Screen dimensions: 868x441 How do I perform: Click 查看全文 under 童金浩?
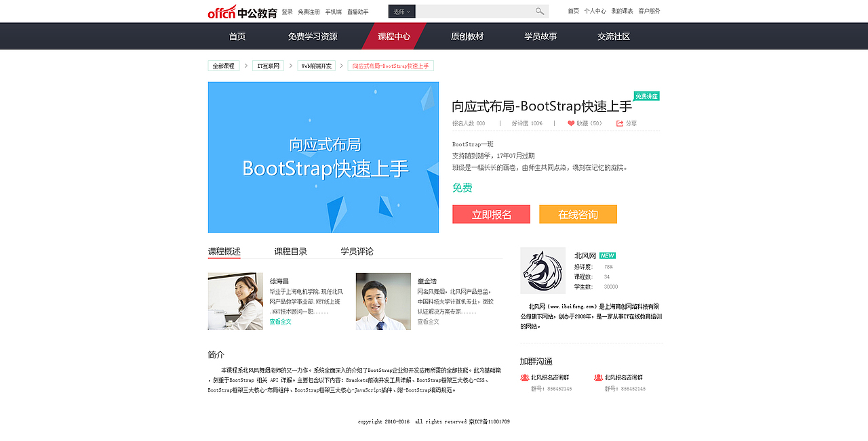(x=428, y=322)
